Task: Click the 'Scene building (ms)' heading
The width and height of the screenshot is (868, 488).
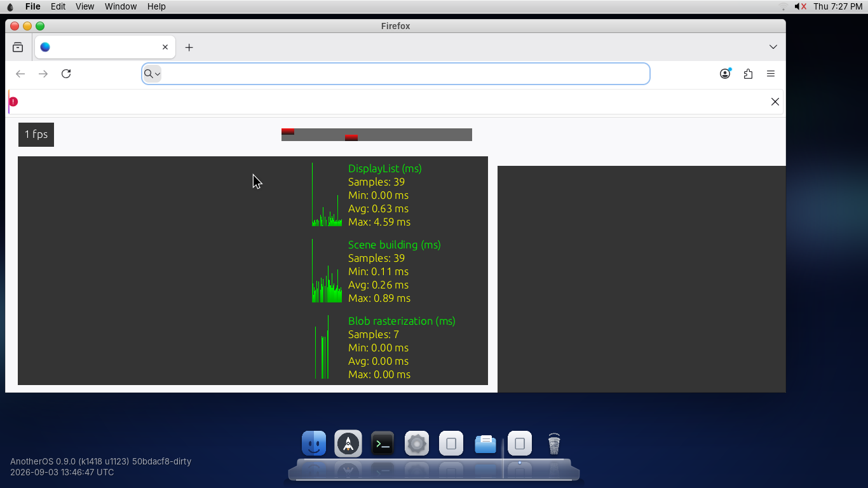Action: point(395,245)
